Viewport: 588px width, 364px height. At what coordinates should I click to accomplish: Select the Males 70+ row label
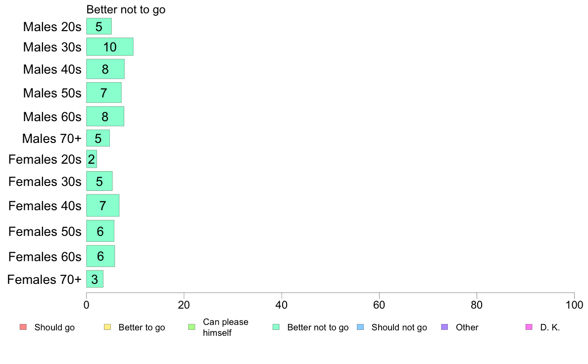click(52, 138)
